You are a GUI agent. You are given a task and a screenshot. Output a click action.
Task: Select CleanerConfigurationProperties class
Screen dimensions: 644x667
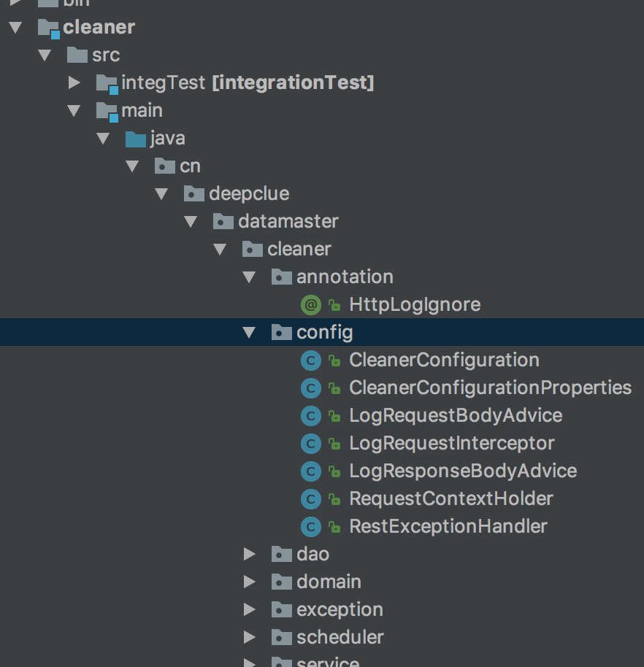490,388
